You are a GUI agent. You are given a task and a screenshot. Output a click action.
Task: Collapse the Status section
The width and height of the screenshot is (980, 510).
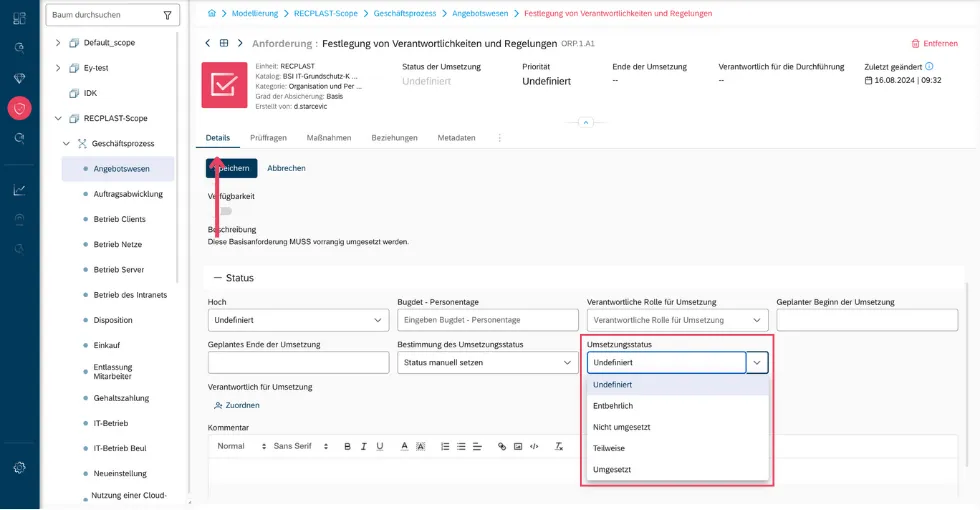tap(218, 278)
